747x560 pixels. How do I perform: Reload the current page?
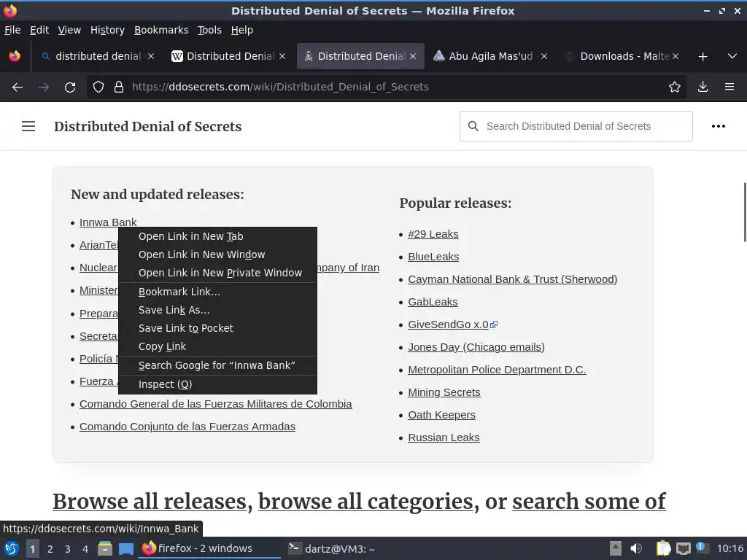(70, 87)
